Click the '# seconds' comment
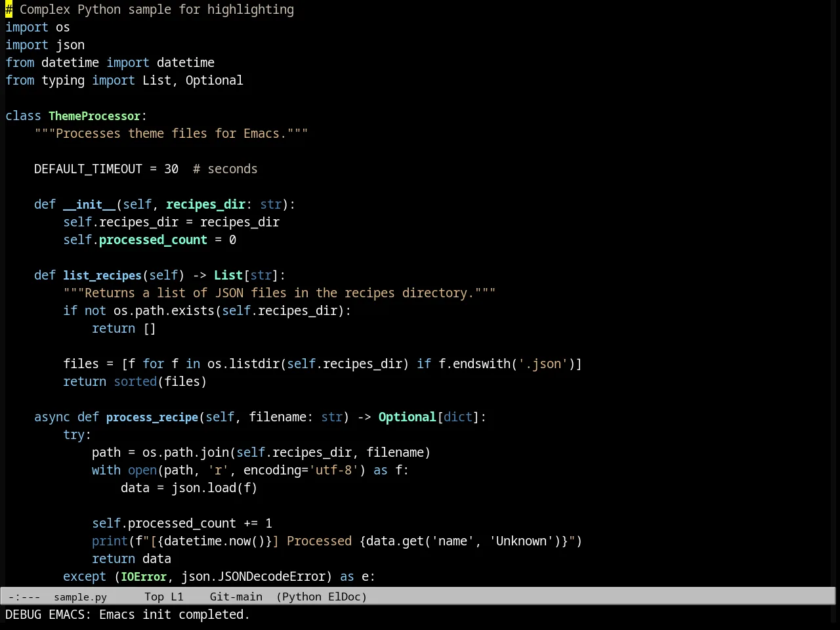This screenshot has width=840, height=630. point(225,169)
